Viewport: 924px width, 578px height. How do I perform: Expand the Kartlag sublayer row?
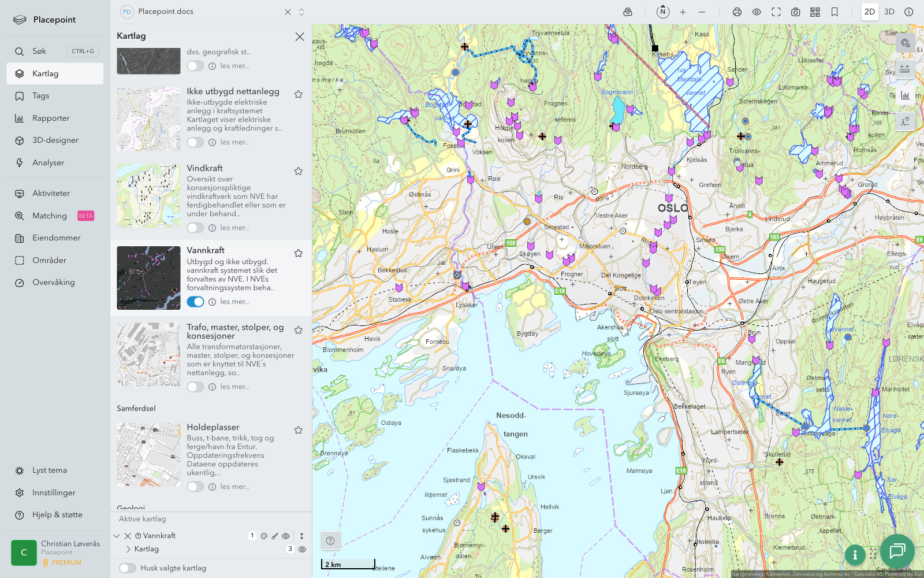point(128,549)
